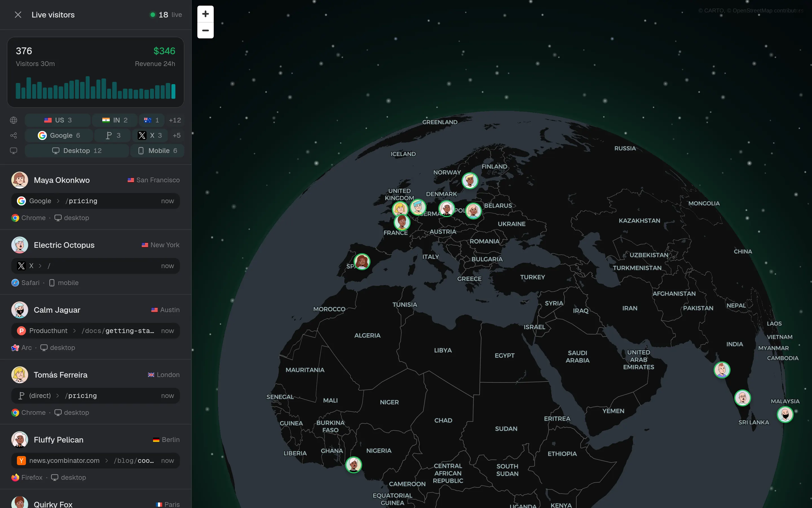Expand the +5 more referrers

pos(176,135)
